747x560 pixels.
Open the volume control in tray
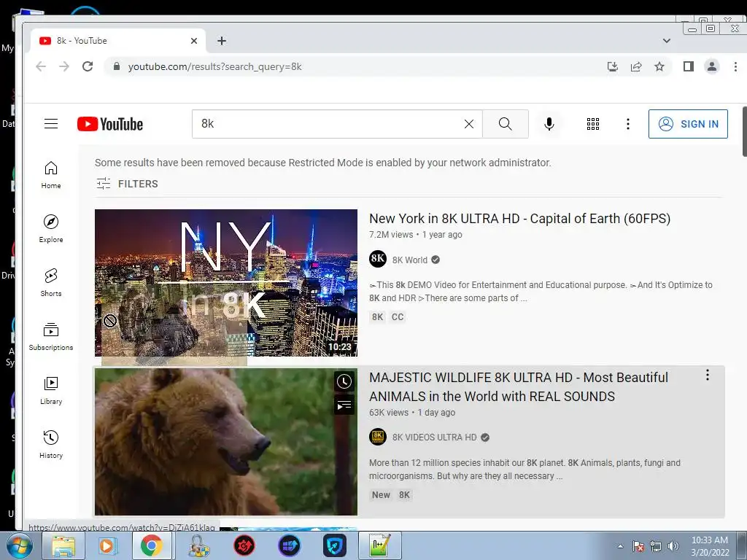(x=673, y=546)
